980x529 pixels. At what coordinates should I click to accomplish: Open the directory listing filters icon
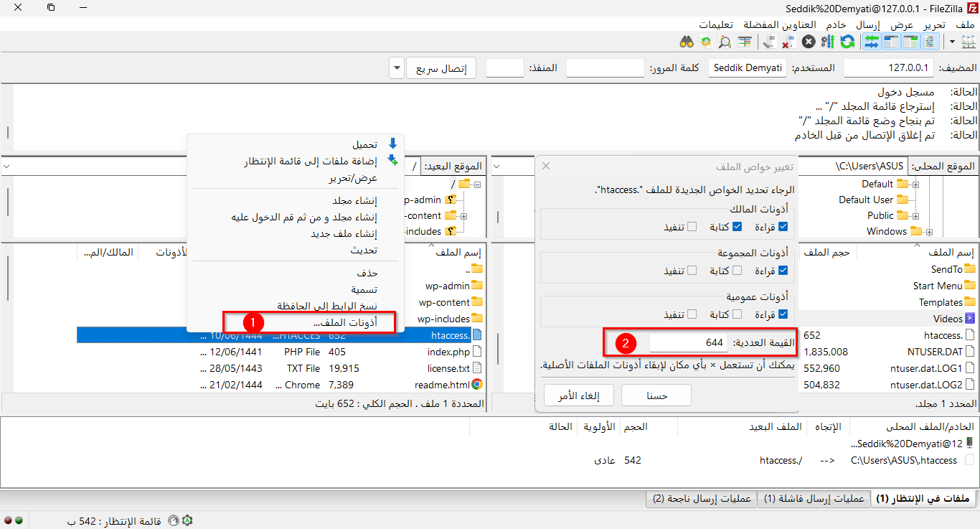[745, 42]
